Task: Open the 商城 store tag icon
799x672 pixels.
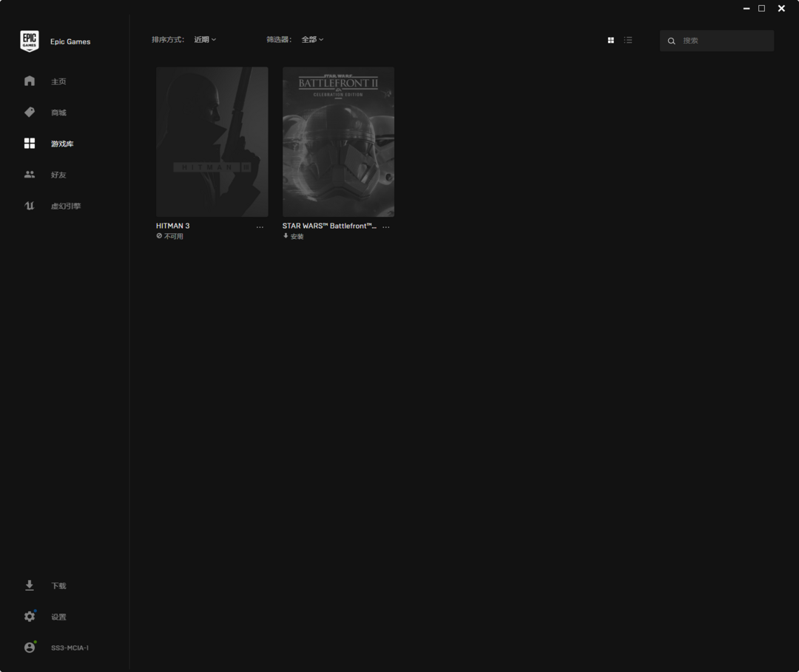Action: 30,112
